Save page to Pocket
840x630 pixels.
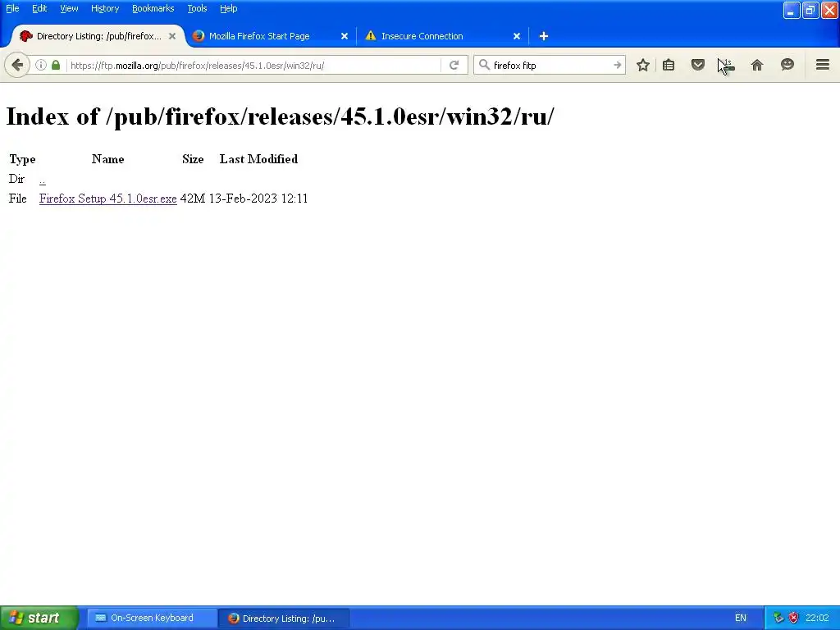click(x=697, y=66)
